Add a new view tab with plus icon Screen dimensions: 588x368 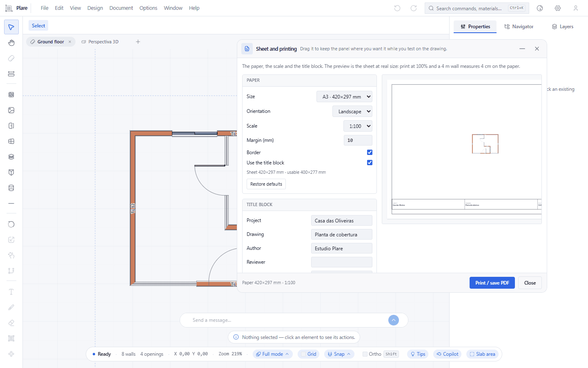coord(138,42)
